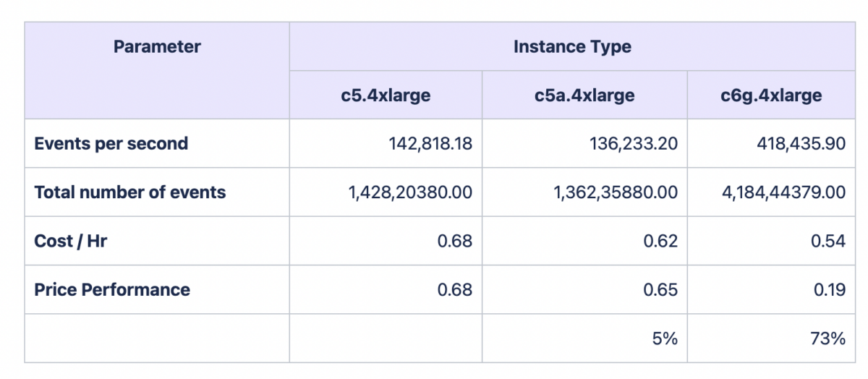Image resolution: width=868 pixels, height=379 pixels.
Task: Select the c5a.4xlarge column header
Action: coord(584,95)
